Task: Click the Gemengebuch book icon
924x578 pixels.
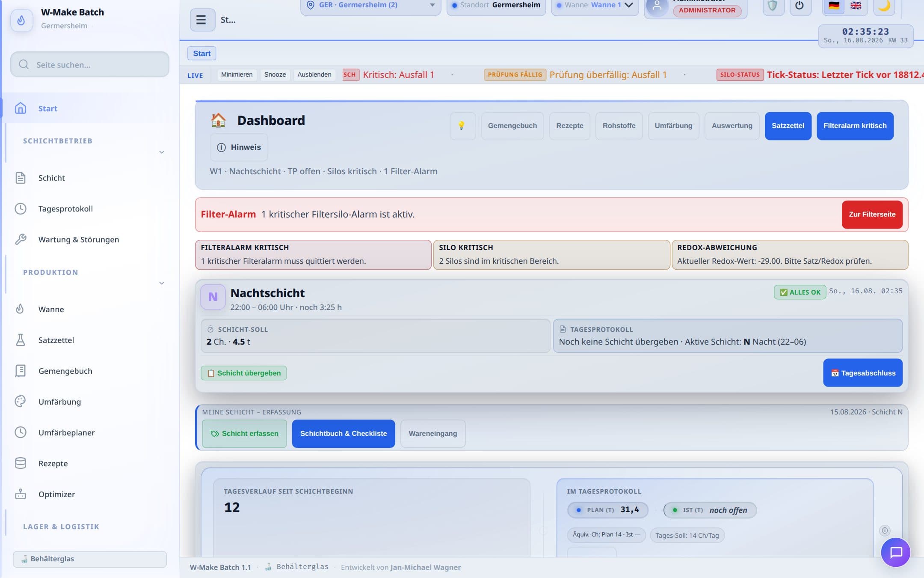Action: pos(21,371)
